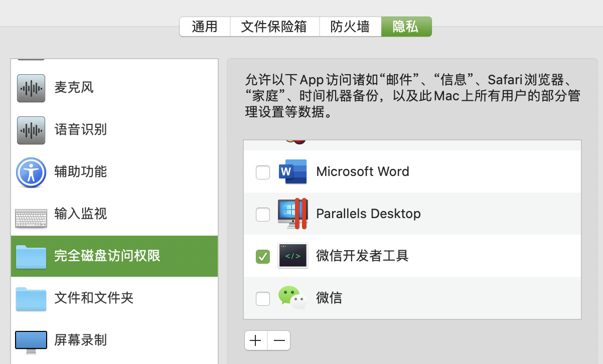603x364 pixels.
Task: Click the 完全磁盘访问权限 folder icon
Action: (x=31, y=256)
